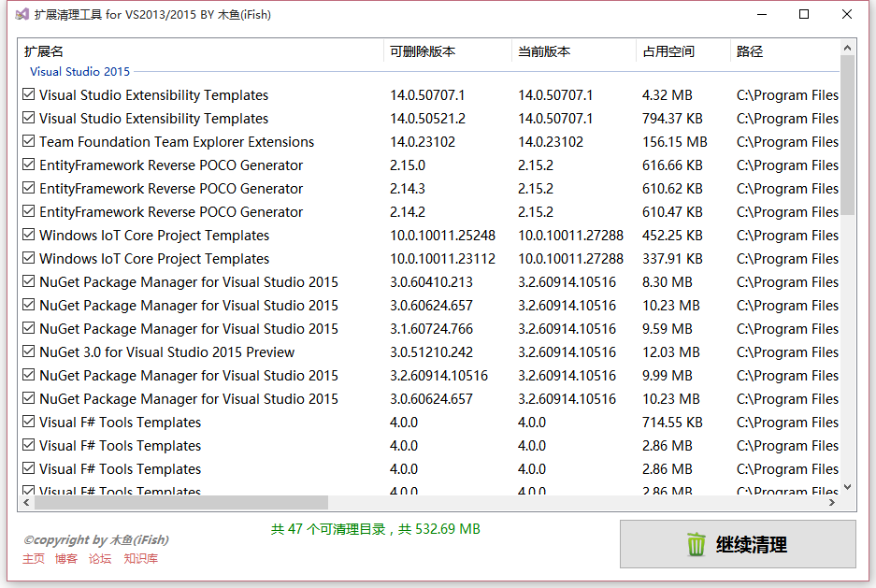Uncheck NuGet Package Manager version 3.0.60410.213
This screenshot has height=588, width=876.
pyautogui.click(x=28, y=281)
